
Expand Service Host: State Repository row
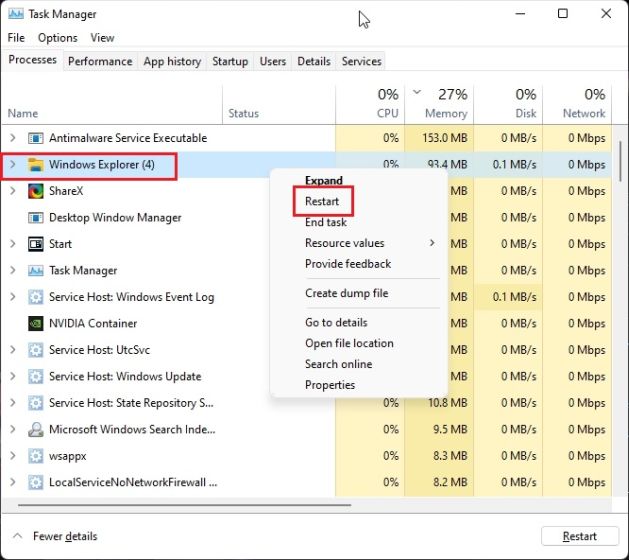13,403
